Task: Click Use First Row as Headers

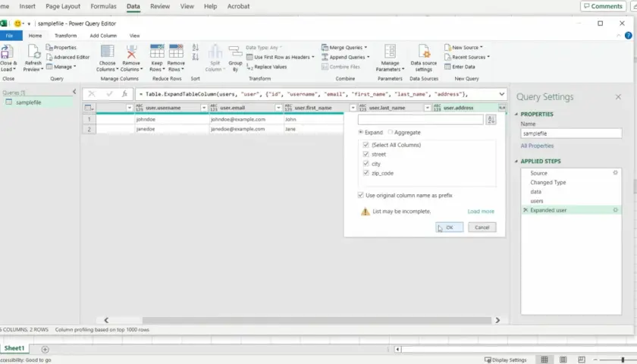Action: [281, 58]
